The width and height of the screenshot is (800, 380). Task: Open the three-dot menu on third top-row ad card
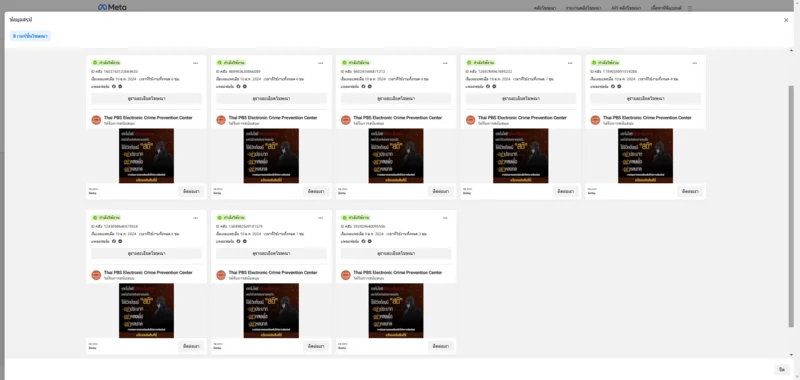(x=445, y=63)
